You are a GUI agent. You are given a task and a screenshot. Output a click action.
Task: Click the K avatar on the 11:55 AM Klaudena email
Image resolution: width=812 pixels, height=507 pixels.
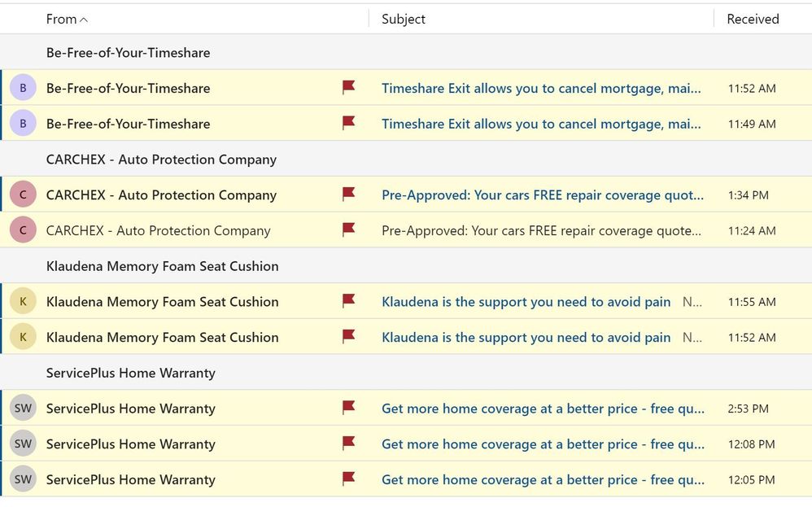coord(23,301)
